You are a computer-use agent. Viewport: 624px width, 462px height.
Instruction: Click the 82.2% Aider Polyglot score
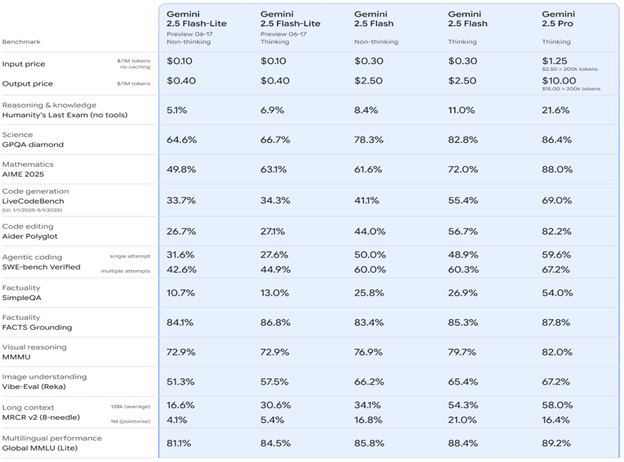pos(558,230)
